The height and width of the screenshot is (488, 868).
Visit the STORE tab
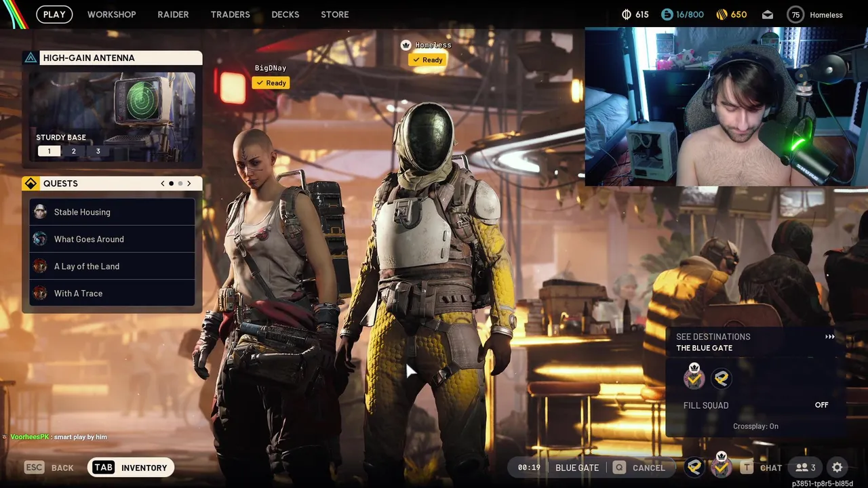tap(335, 14)
